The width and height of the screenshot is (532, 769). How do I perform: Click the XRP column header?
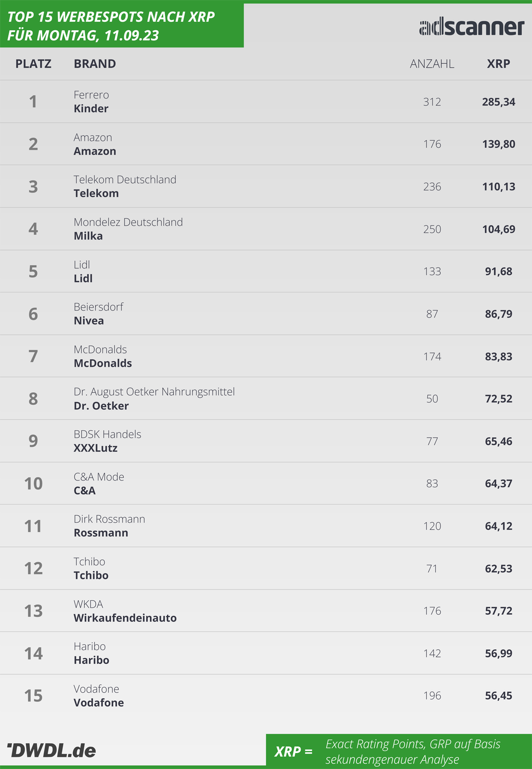coord(498,64)
